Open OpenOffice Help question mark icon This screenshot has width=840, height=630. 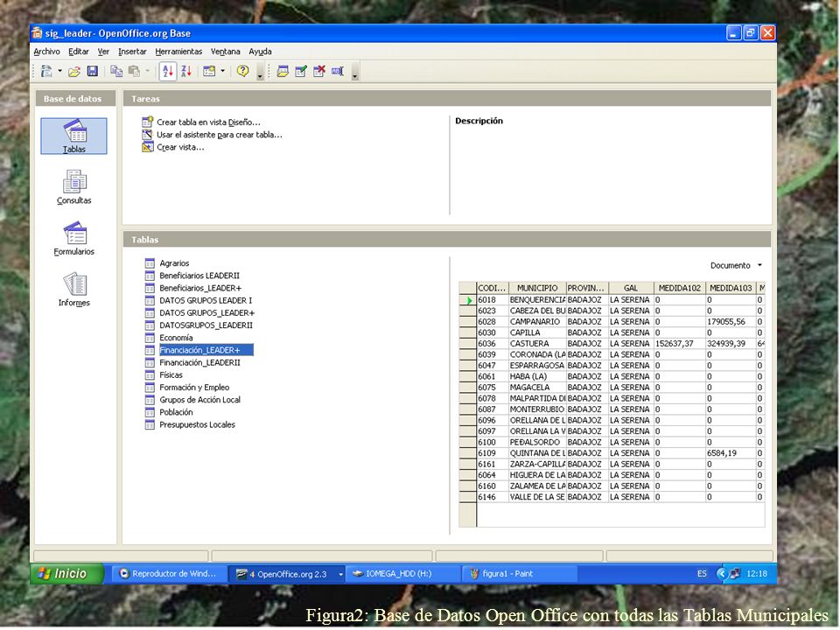click(242, 71)
